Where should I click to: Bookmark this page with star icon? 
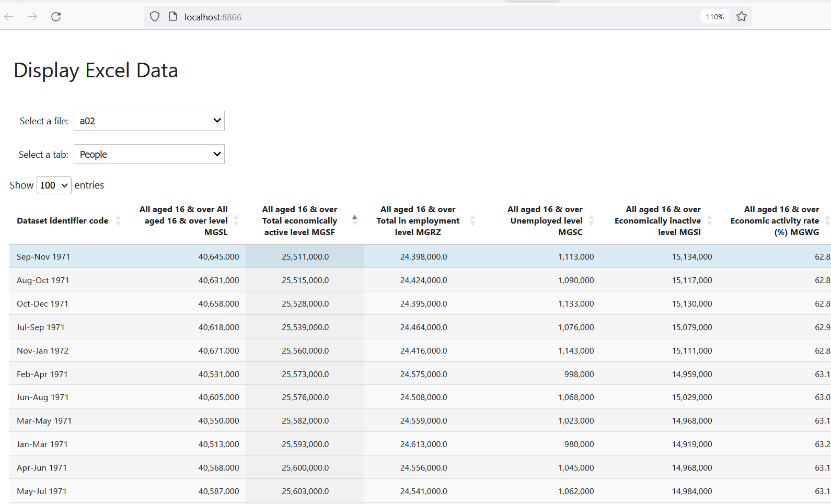tap(741, 17)
